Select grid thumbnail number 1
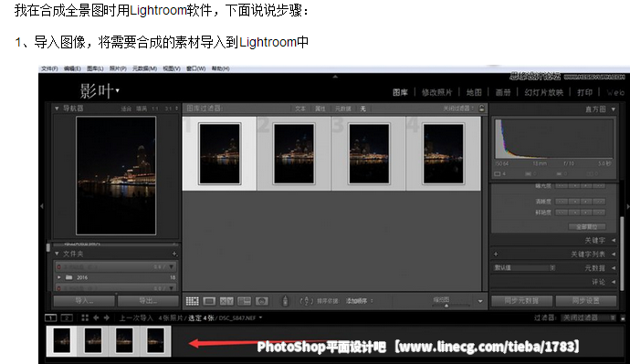The image size is (630, 364). [219, 153]
